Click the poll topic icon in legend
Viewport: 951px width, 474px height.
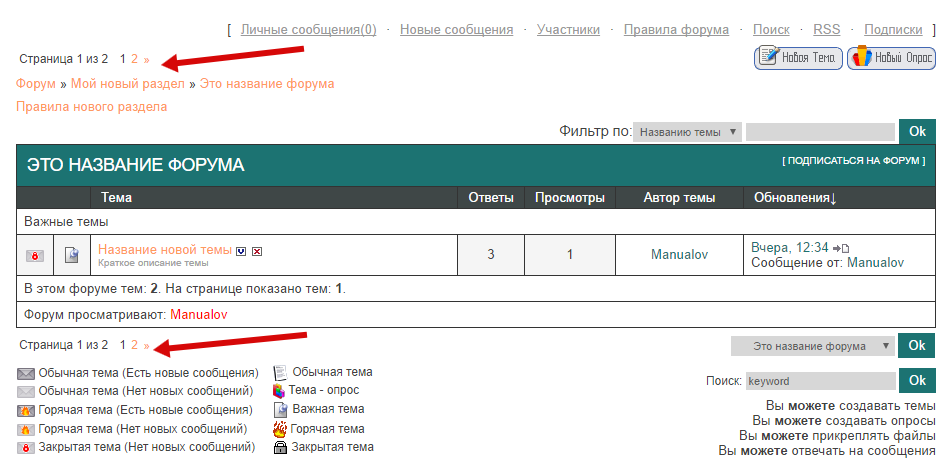(280, 390)
